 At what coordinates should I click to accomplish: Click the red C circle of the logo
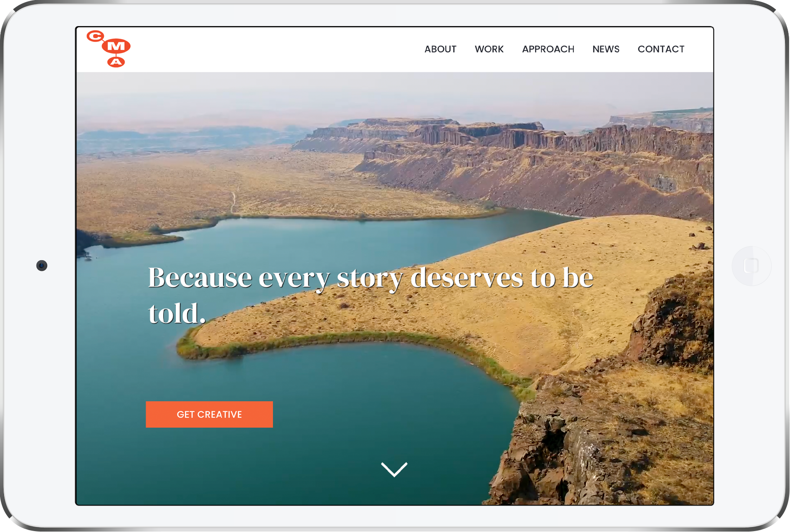95,36
